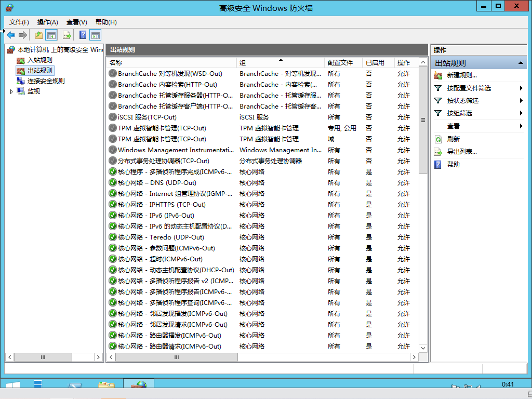Click the disabled icon of Windows Management Instrumentation rule
Viewport: 532px width, 399px height.
113,150
